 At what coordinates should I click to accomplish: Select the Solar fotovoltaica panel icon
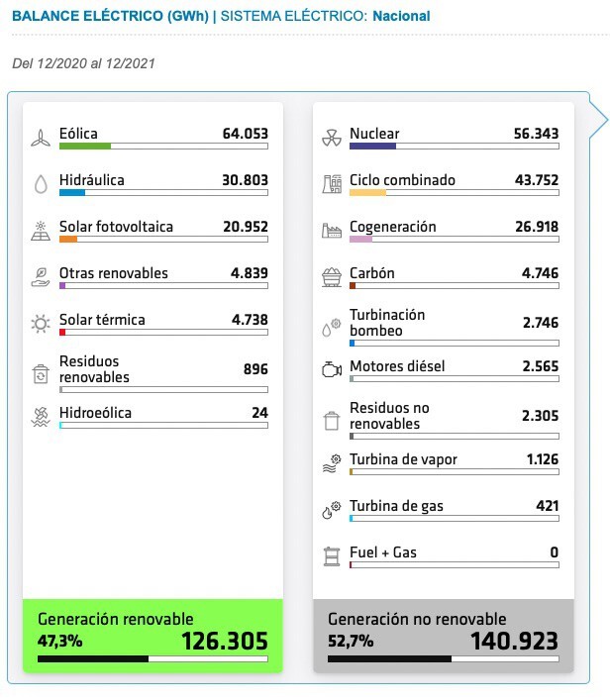click(x=41, y=231)
